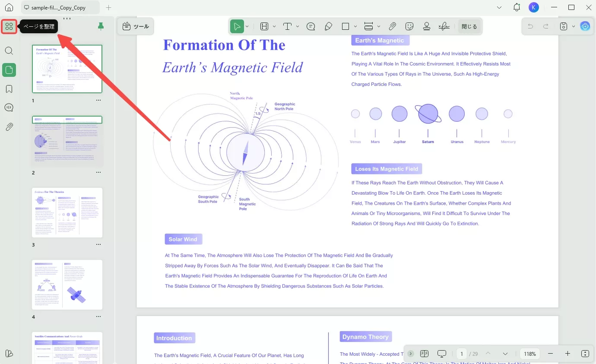
Task: Select the highlight text markup tool
Action: (x=265, y=26)
